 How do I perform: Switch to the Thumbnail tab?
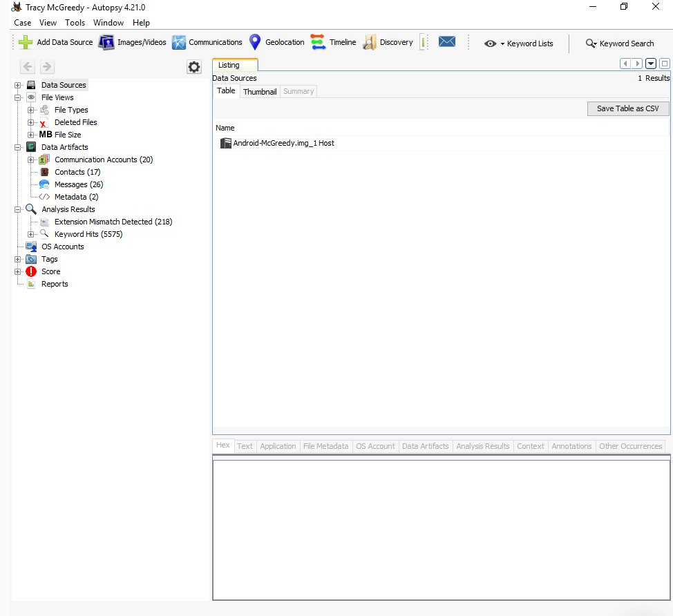coord(260,91)
